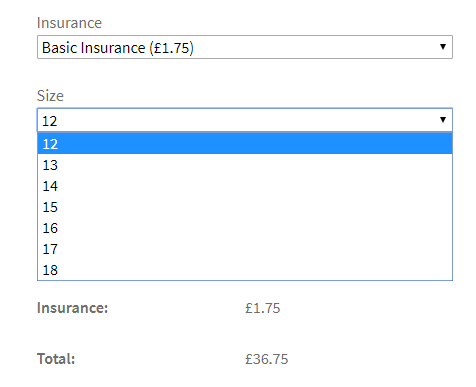Viewport: 476px width, 387px height.
Task: Collapse the Size combo box showing 12
Action: pyautogui.click(x=245, y=120)
